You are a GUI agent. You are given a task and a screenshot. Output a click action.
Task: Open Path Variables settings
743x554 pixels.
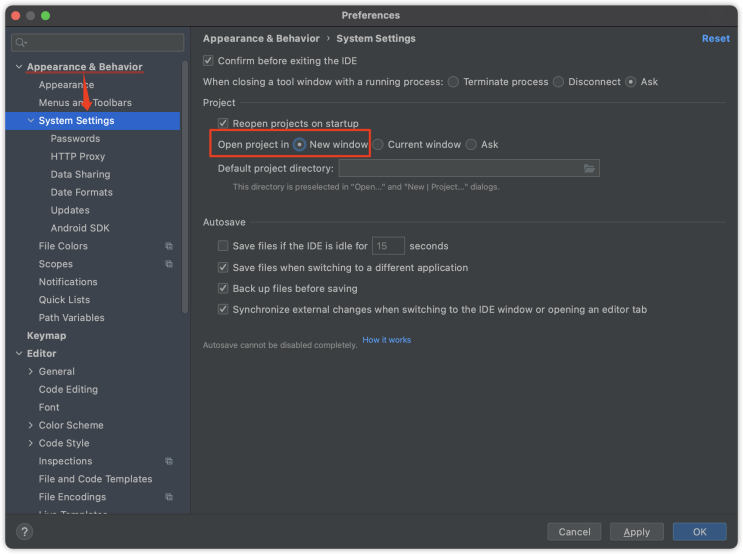pos(72,318)
